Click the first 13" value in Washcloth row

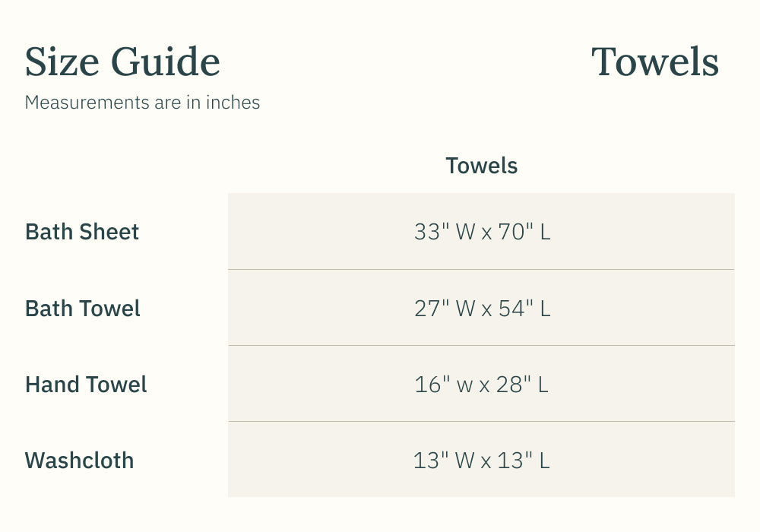tap(430, 461)
